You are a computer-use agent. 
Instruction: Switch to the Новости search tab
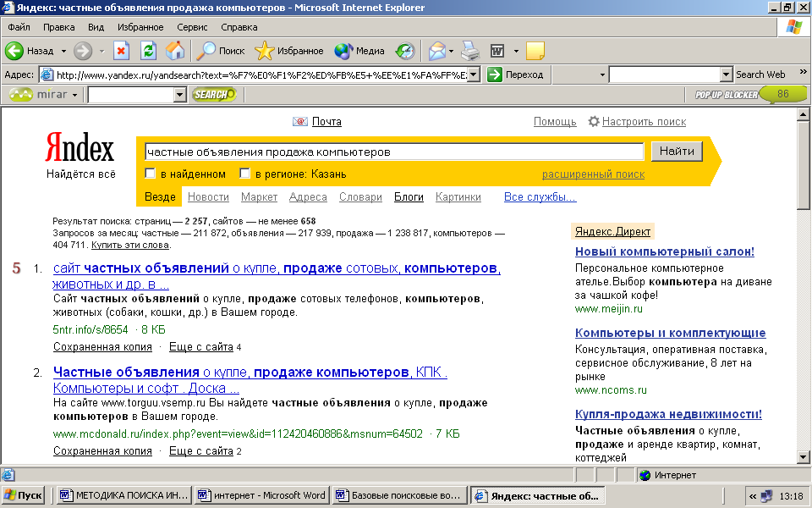tap(208, 197)
